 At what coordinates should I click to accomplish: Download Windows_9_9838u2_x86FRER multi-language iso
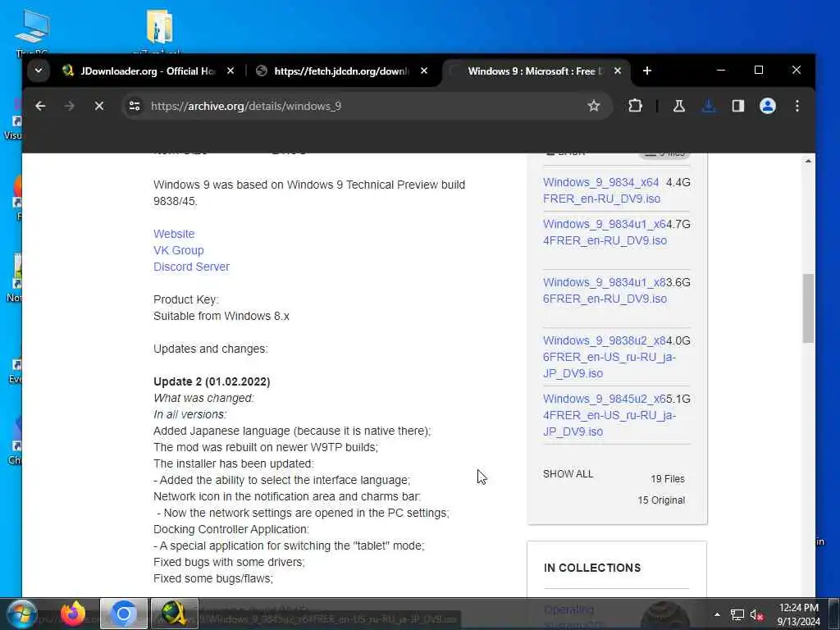tap(609, 357)
